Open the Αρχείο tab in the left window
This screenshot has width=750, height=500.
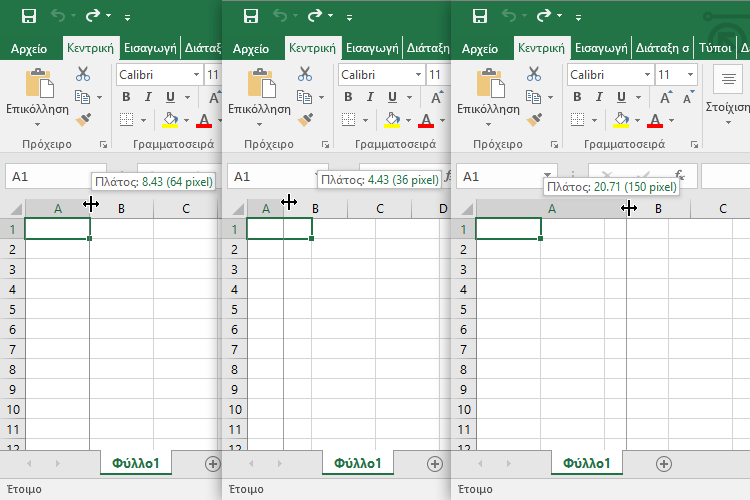[29, 49]
